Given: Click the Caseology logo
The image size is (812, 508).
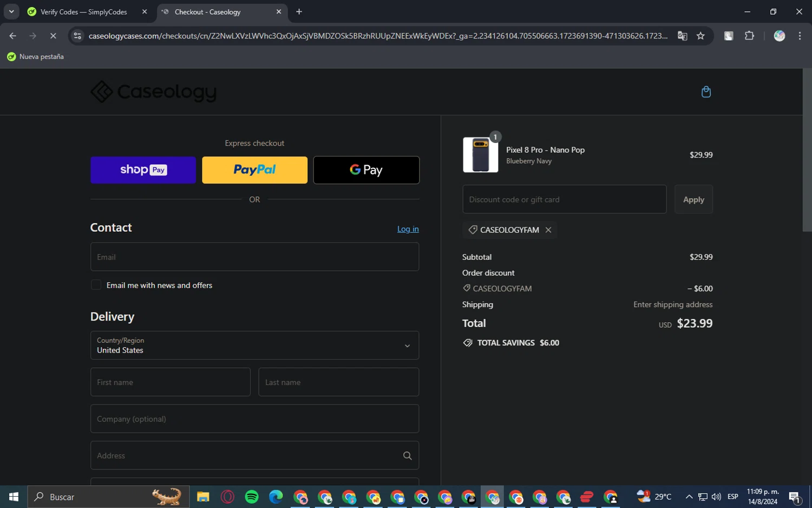Looking at the screenshot, I should (153, 92).
